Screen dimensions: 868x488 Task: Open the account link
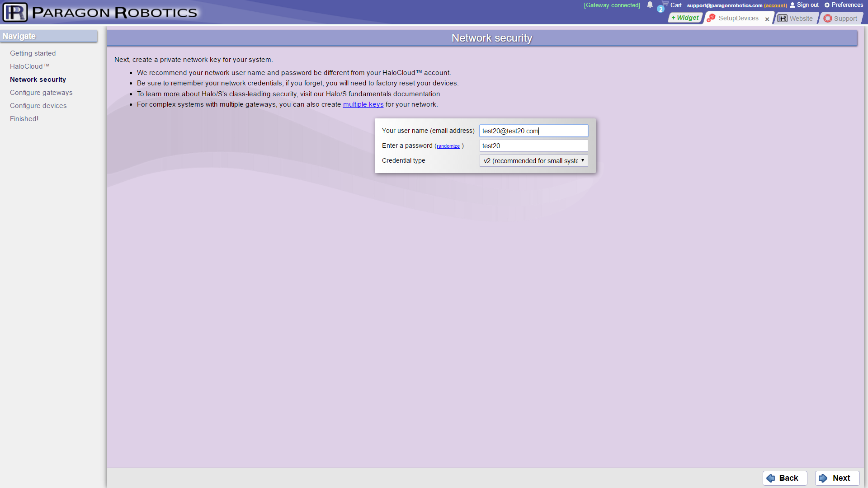[x=775, y=5]
